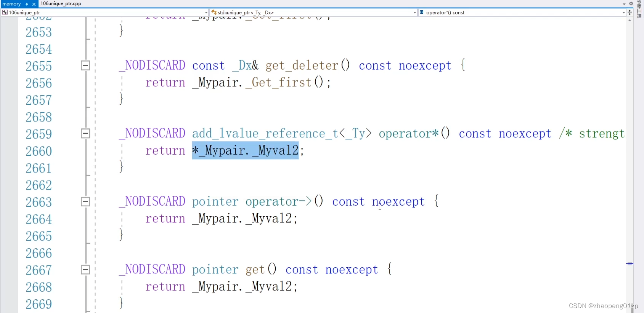Click line number 2668
644x313 pixels.
[x=39, y=287]
